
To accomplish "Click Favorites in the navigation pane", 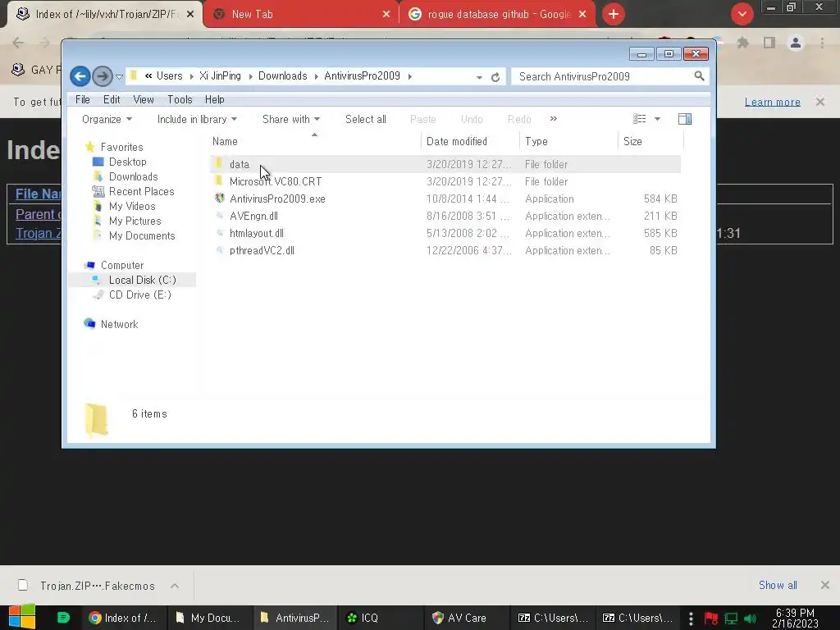I will click(x=121, y=147).
